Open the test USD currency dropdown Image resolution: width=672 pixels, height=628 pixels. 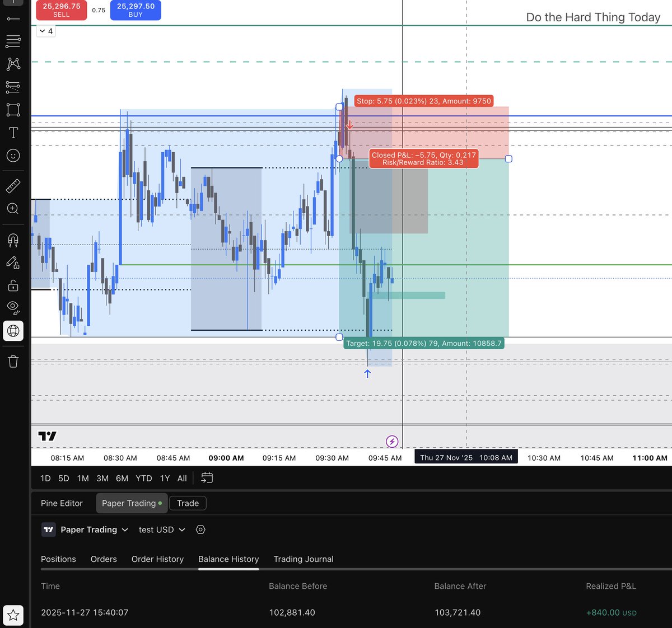point(161,529)
